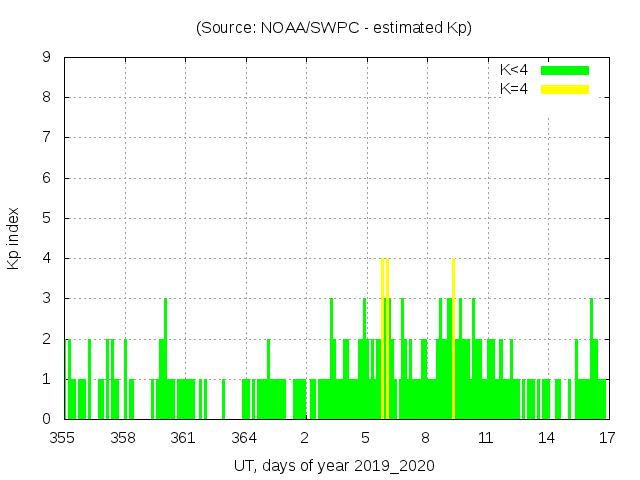
Task: Click x-axis tick label 361
Action: (183, 438)
